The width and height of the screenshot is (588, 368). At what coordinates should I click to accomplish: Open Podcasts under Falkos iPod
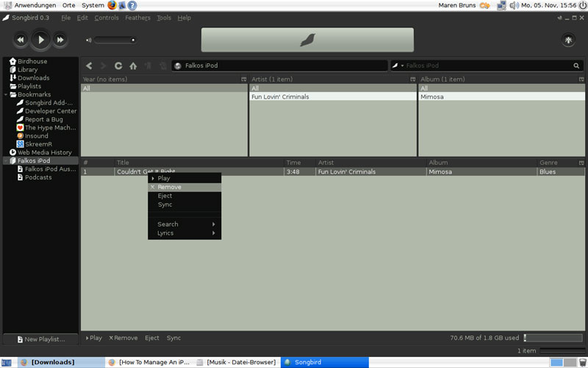pyautogui.click(x=35, y=177)
